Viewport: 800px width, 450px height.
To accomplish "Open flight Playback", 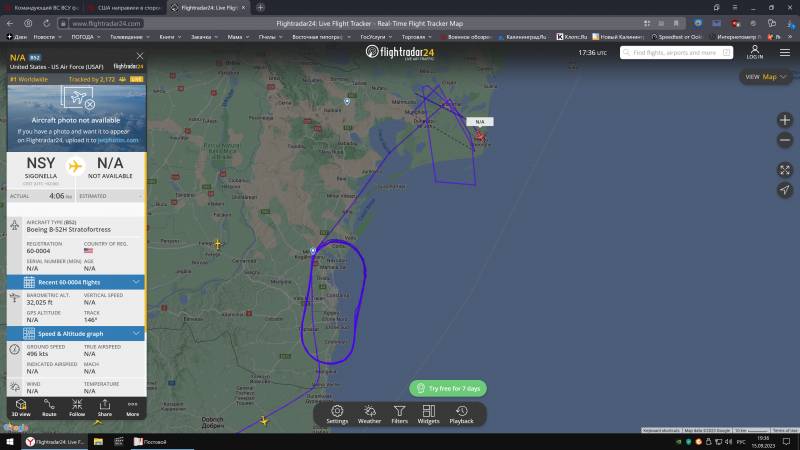I will tap(461, 414).
